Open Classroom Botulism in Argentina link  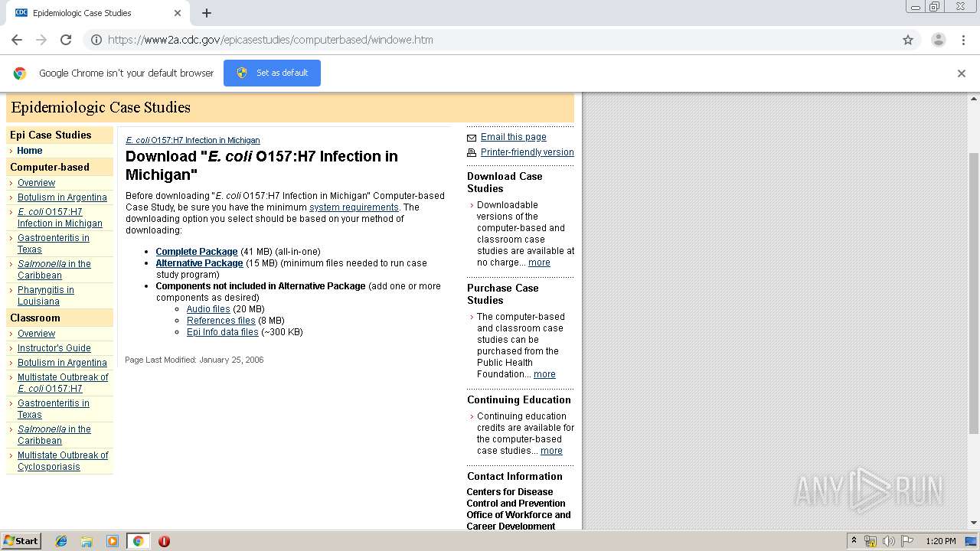coord(62,363)
